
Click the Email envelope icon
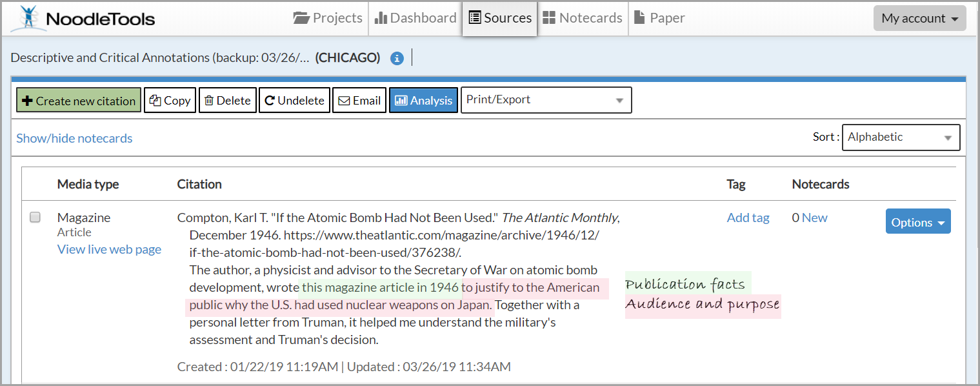point(345,100)
